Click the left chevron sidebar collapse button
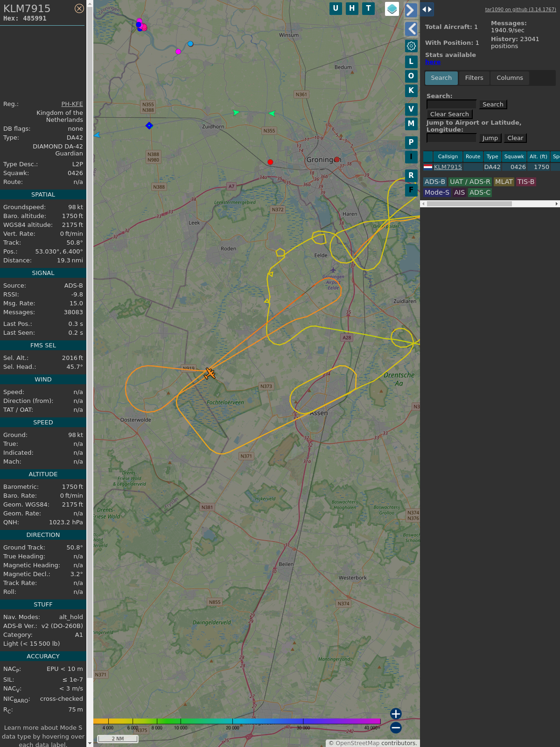Image resolution: width=560 pixels, height=747 pixels. tap(411, 29)
